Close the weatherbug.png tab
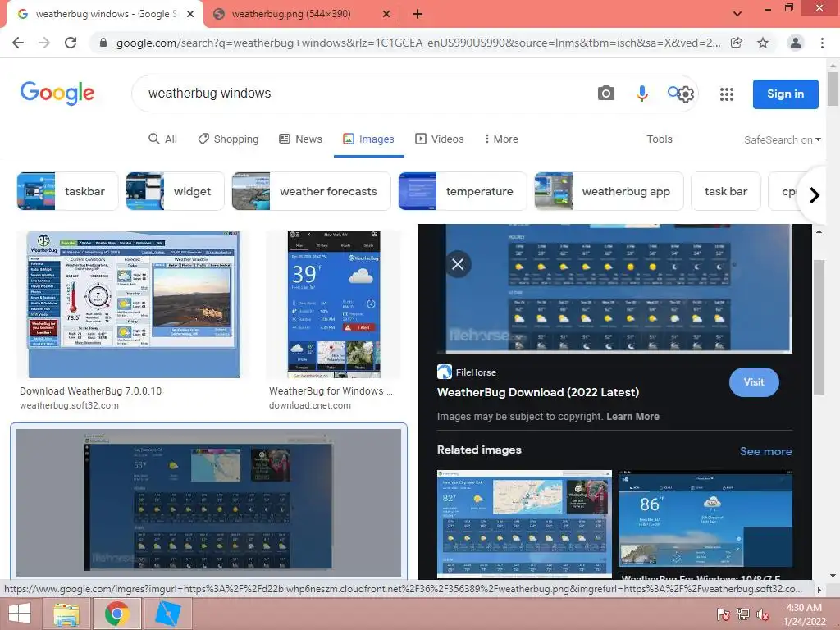840x630 pixels. point(386,15)
